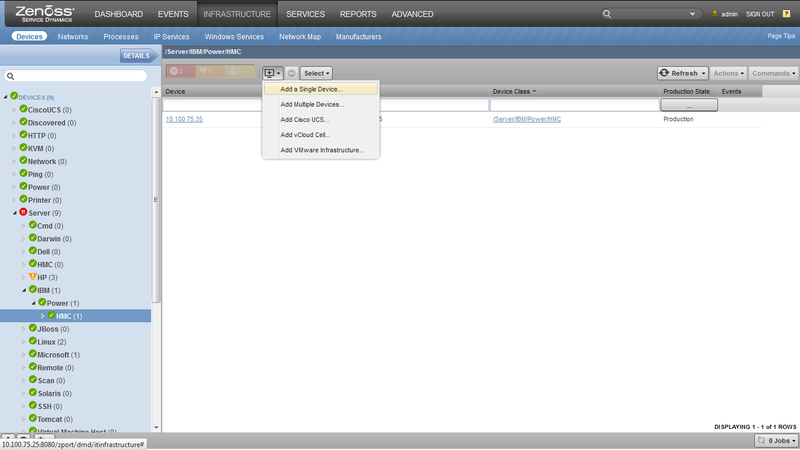
Task: Click the green status icon beside Microsoft
Action: click(x=33, y=354)
